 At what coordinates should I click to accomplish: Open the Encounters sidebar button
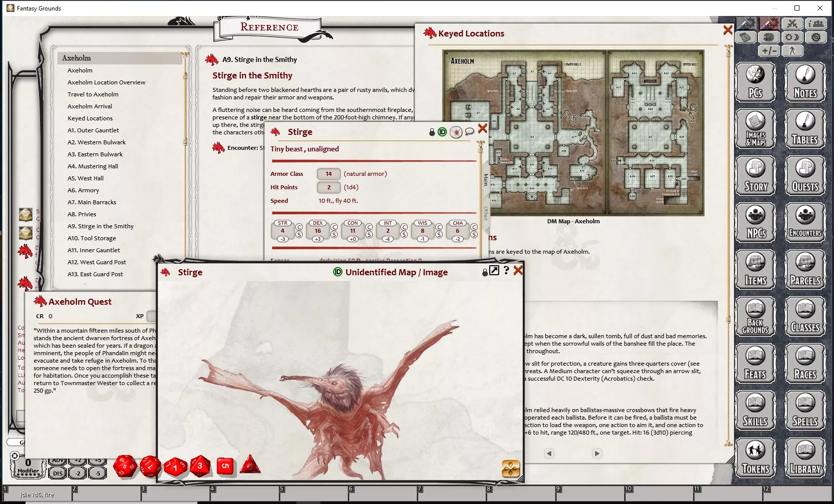(805, 222)
